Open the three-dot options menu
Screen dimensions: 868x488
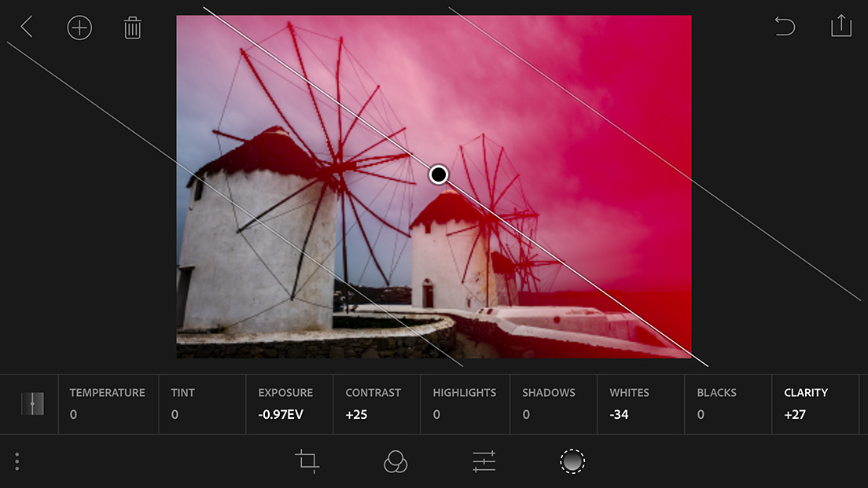[17, 461]
